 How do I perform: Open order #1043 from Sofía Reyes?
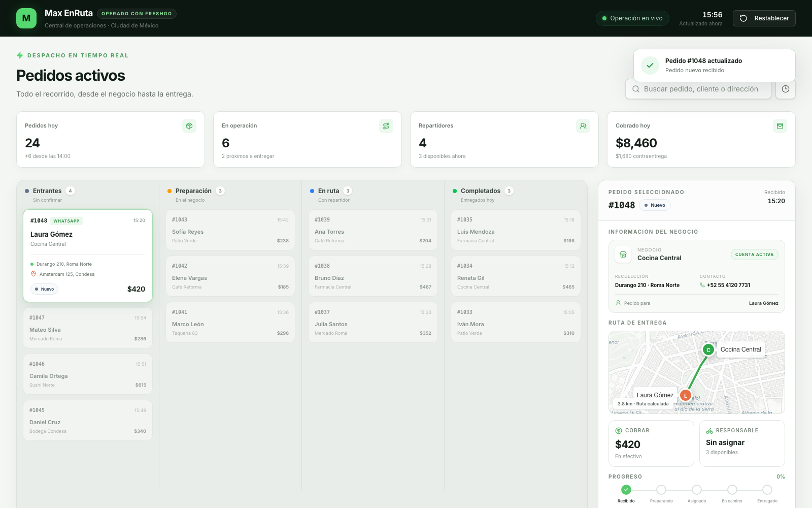click(x=230, y=230)
